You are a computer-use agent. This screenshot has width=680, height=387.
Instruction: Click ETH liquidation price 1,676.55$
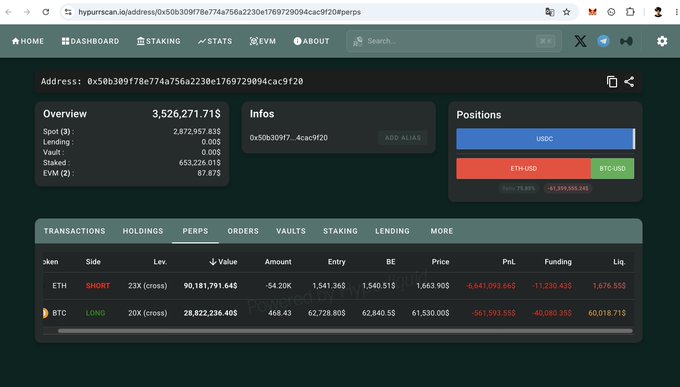tap(609, 286)
